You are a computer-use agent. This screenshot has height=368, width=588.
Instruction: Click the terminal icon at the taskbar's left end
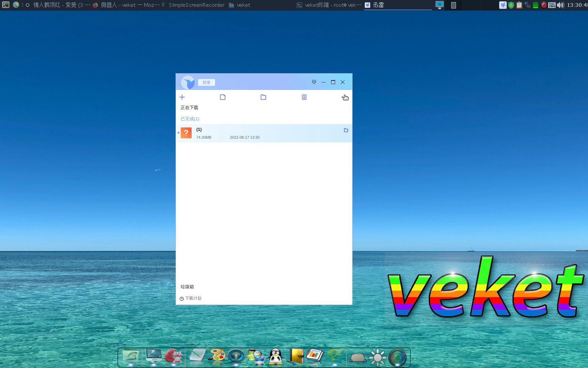(6, 5)
